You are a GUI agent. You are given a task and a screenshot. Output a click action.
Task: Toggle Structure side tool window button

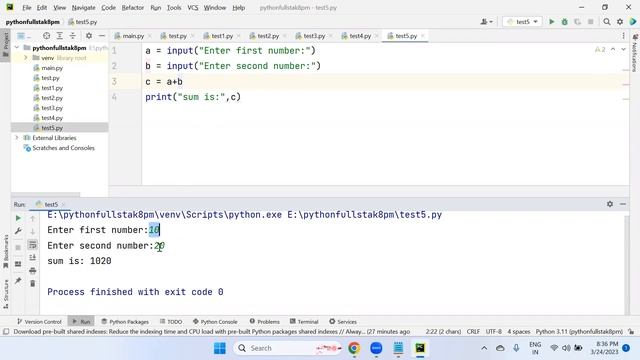click(5, 294)
